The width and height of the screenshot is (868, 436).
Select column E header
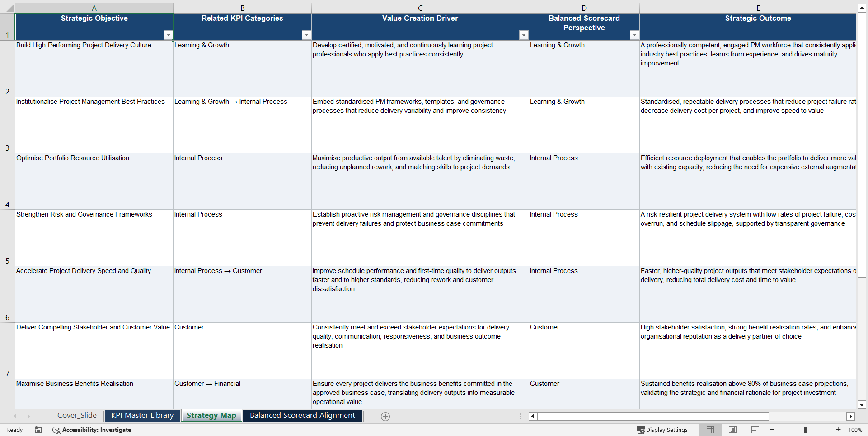click(748, 8)
